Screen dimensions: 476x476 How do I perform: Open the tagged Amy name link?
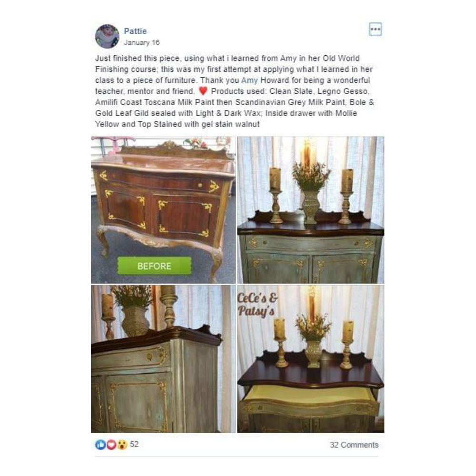[249, 80]
